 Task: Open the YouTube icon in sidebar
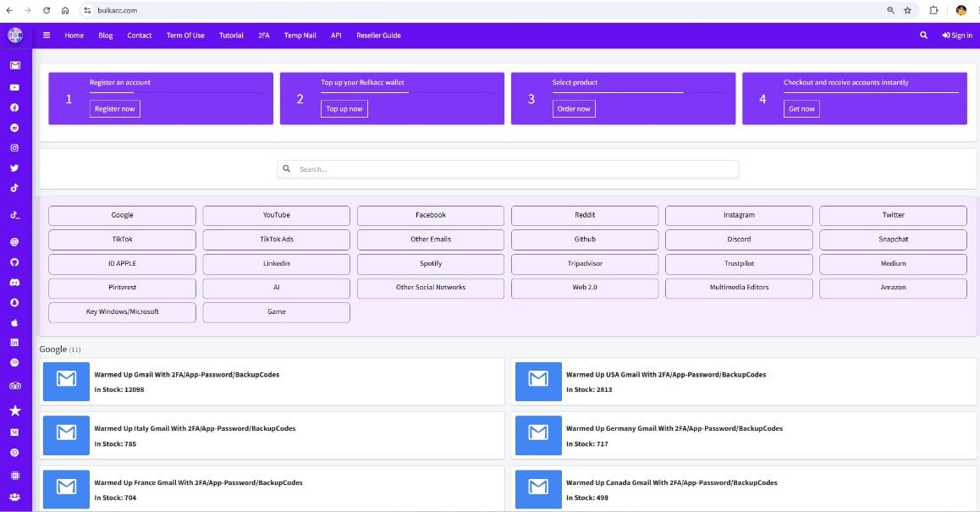(x=14, y=87)
